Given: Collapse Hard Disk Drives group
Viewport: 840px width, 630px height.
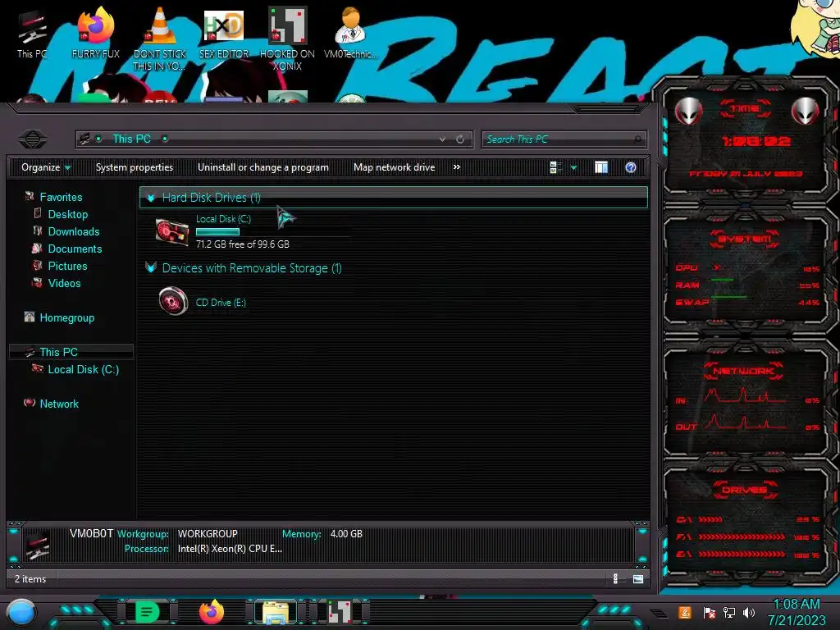Looking at the screenshot, I should [x=151, y=198].
